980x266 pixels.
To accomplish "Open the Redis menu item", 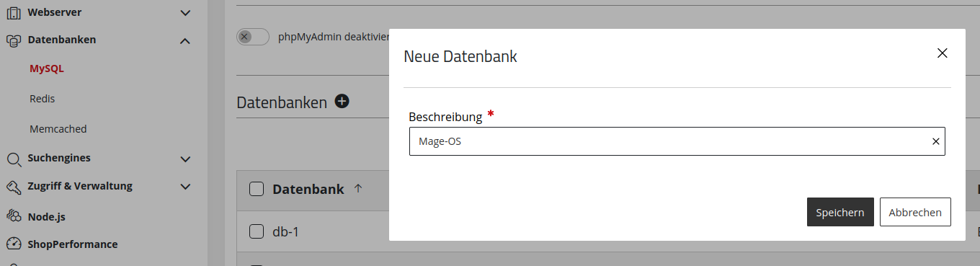I will [43, 99].
